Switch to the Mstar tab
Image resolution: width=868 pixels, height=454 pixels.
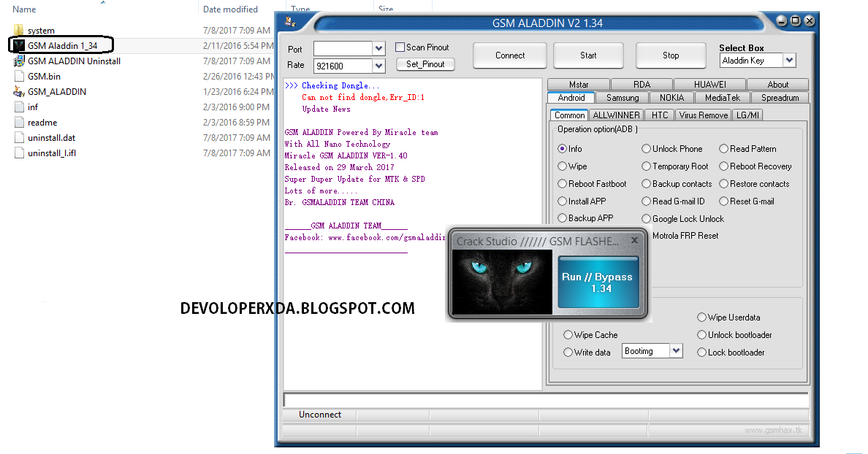579,85
